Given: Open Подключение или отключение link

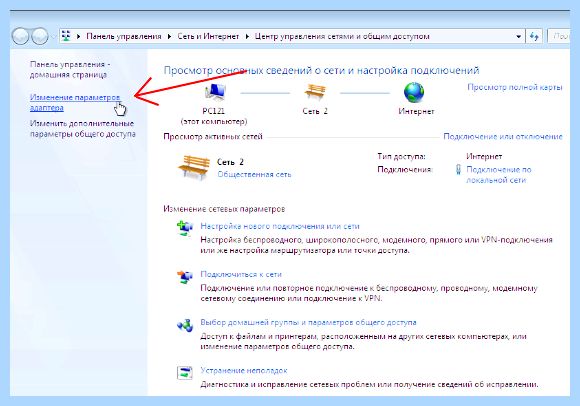Looking at the screenshot, I should (503, 136).
